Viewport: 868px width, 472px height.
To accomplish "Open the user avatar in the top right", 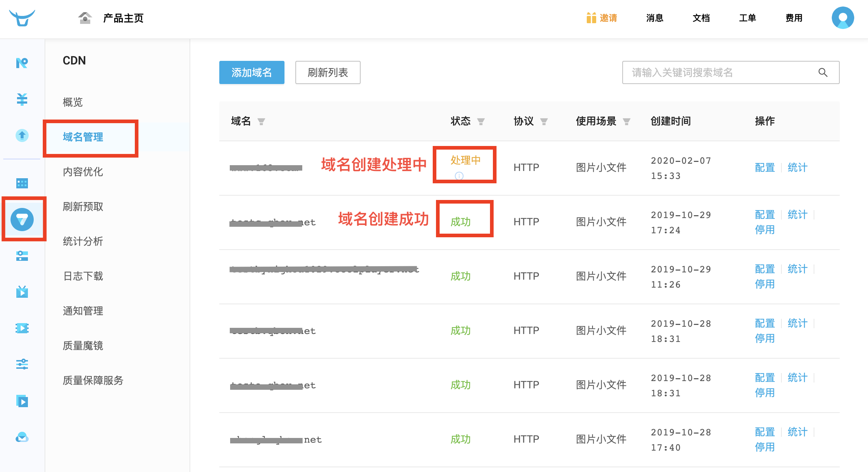I will coord(842,17).
